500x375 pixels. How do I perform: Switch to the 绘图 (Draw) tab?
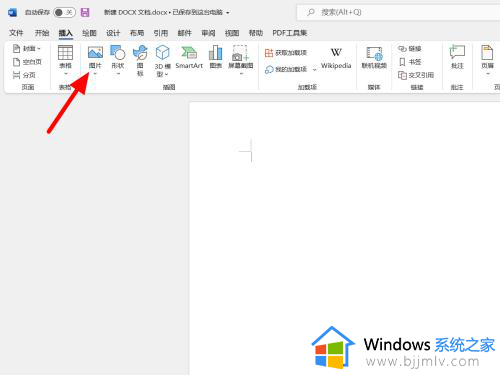(x=89, y=33)
